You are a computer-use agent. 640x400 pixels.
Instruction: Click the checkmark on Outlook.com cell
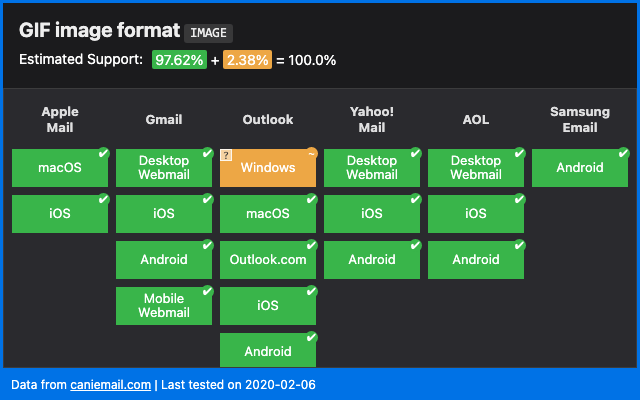311,245
